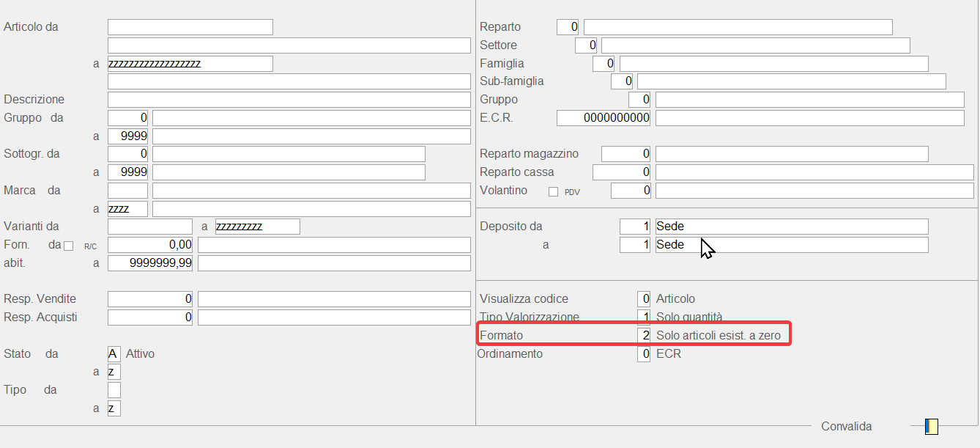Click the 'Solo articoli esist. a zero' text

pyautogui.click(x=719, y=336)
